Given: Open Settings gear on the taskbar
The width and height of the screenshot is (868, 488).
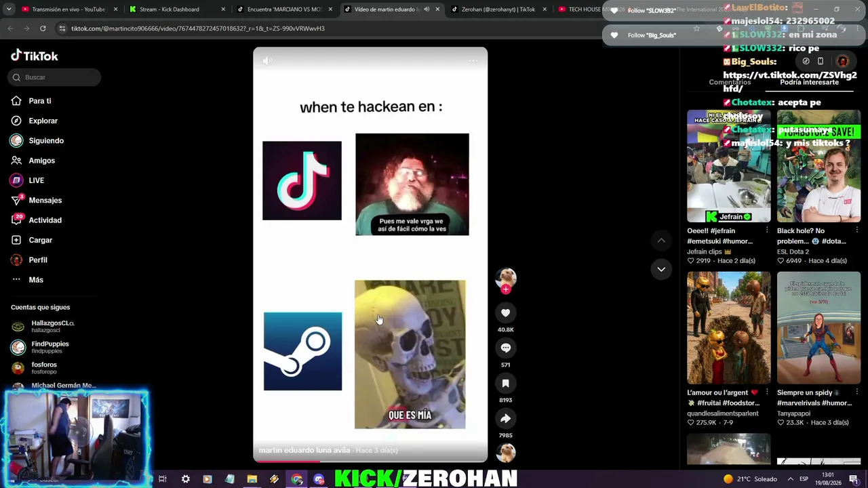Looking at the screenshot, I should [x=185, y=479].
